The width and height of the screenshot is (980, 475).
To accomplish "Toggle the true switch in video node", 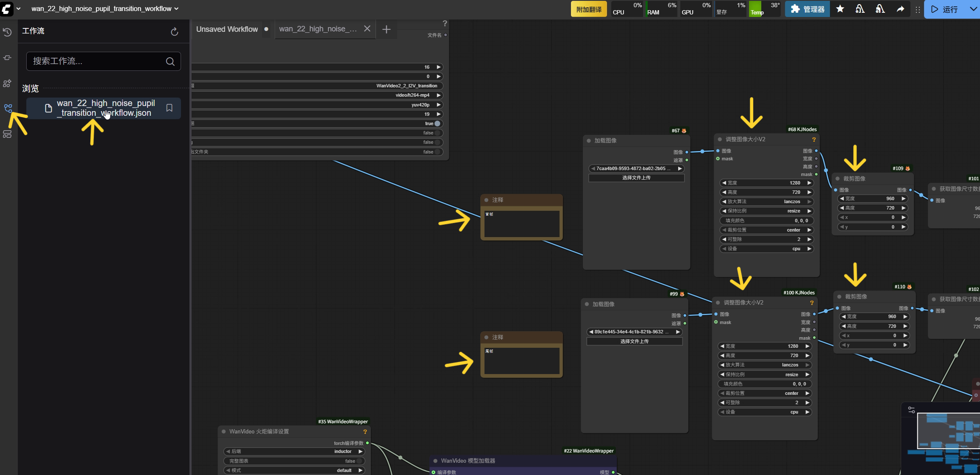I will [437, 124].
